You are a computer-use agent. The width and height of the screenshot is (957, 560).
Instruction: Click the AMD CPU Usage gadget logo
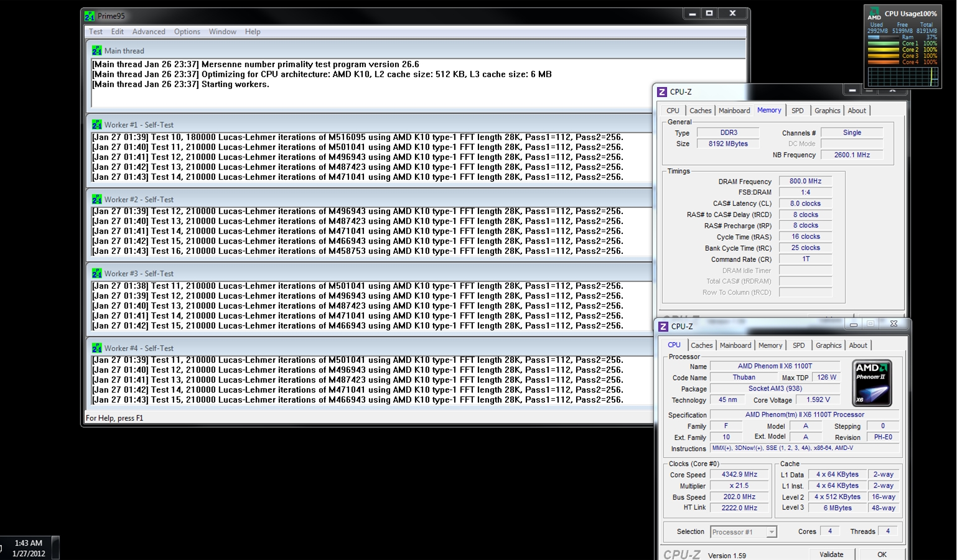[874, 14]
